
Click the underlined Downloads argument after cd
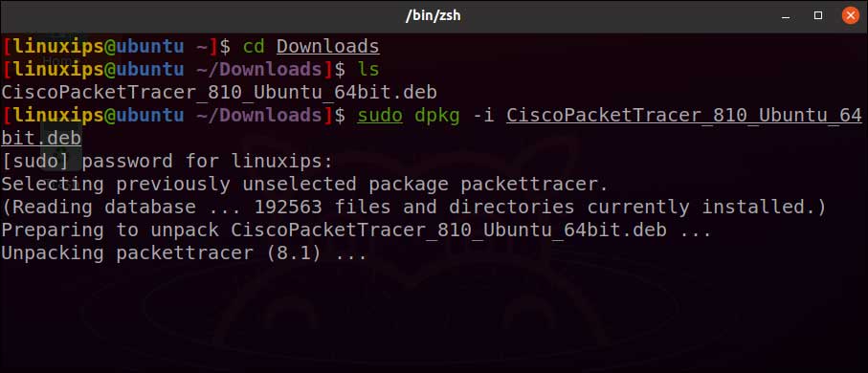(327, 46)
